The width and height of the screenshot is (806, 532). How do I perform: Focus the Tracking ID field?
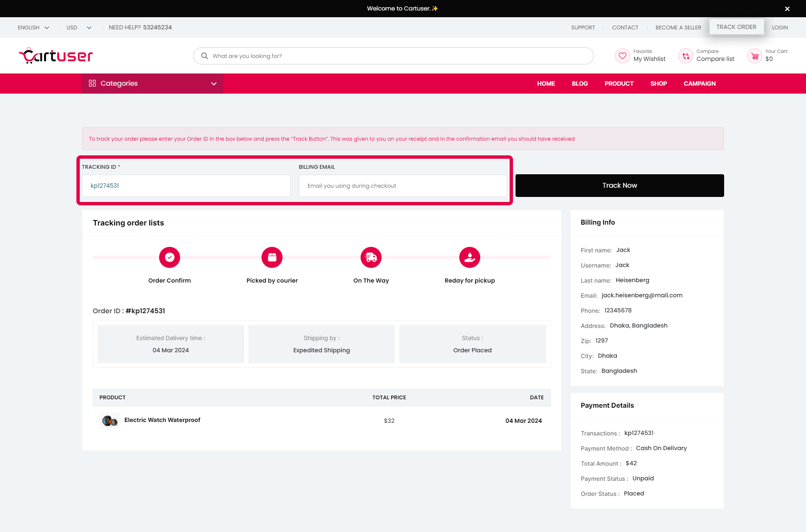point(186,186)
